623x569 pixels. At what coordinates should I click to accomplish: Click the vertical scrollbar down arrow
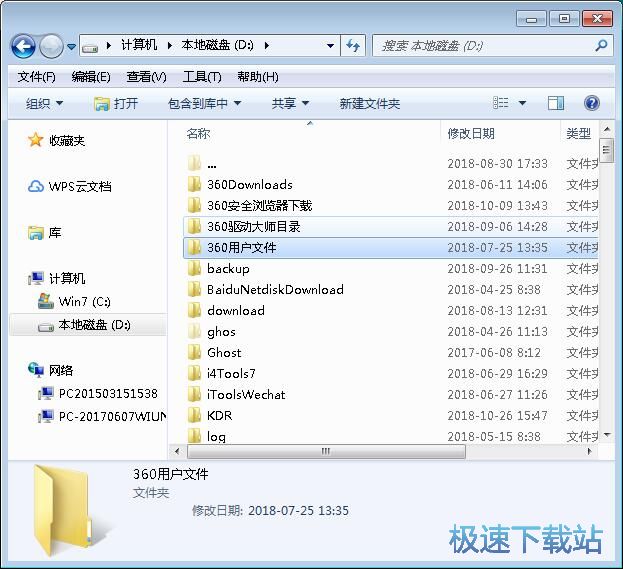(x=606, y=435)
